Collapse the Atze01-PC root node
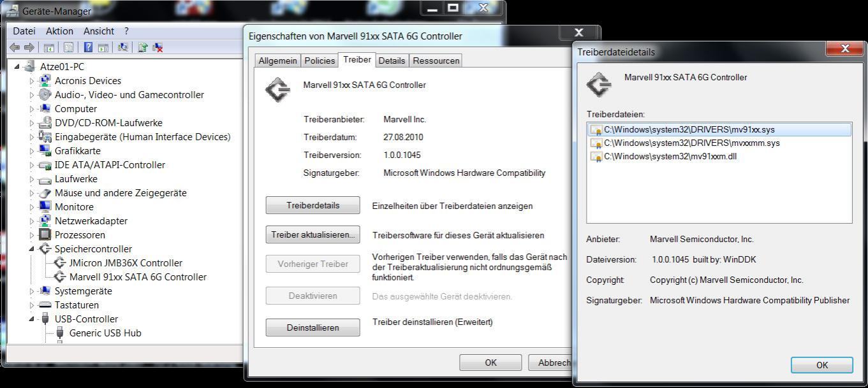868x388 pixels. tap(17, 67)
